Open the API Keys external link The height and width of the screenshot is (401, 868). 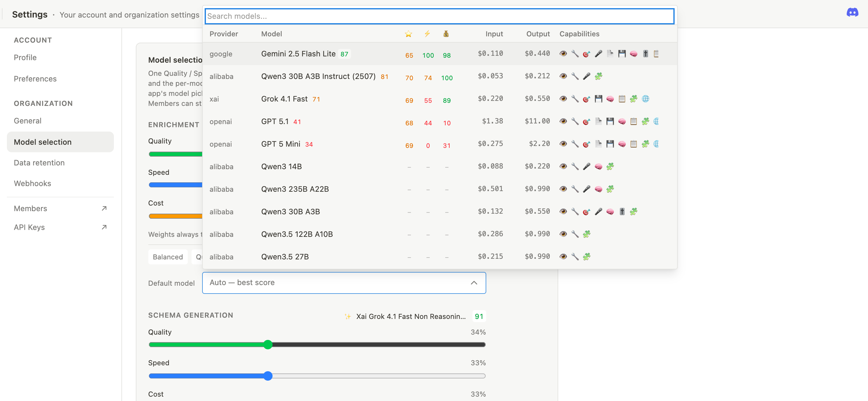60,227
